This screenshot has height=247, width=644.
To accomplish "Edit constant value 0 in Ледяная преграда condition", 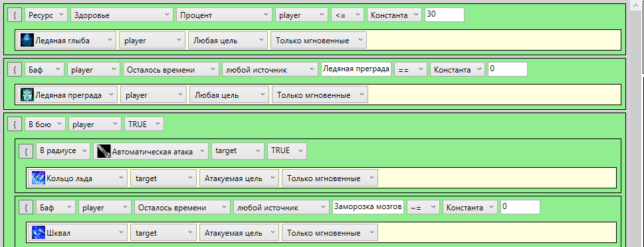I will [x=508, y=69].
